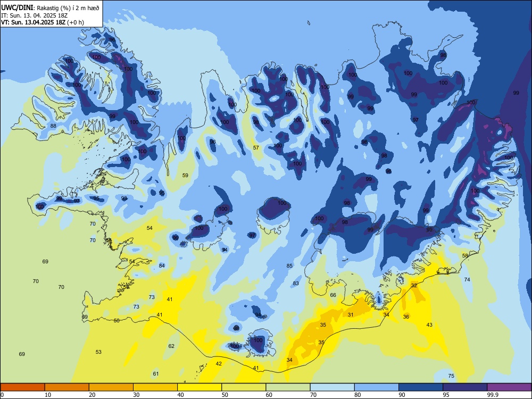Click the legend tick label '80'
532x399 pixels.
358,395
